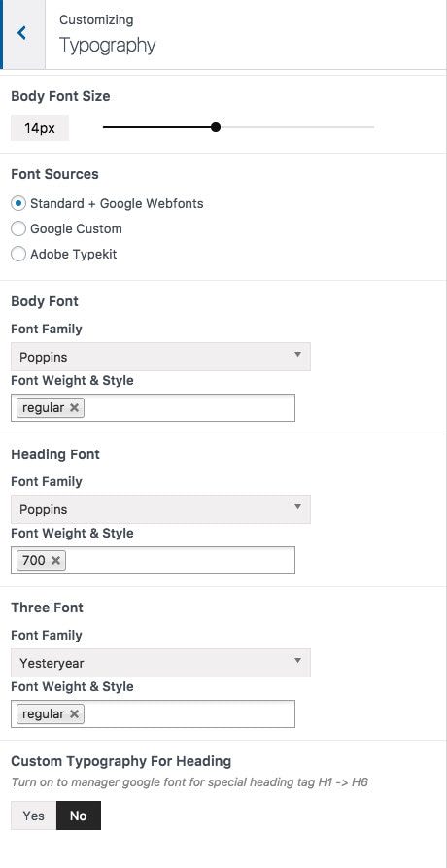
Task: Go back using the left chevron icon
Action: (x=22, y=33)
